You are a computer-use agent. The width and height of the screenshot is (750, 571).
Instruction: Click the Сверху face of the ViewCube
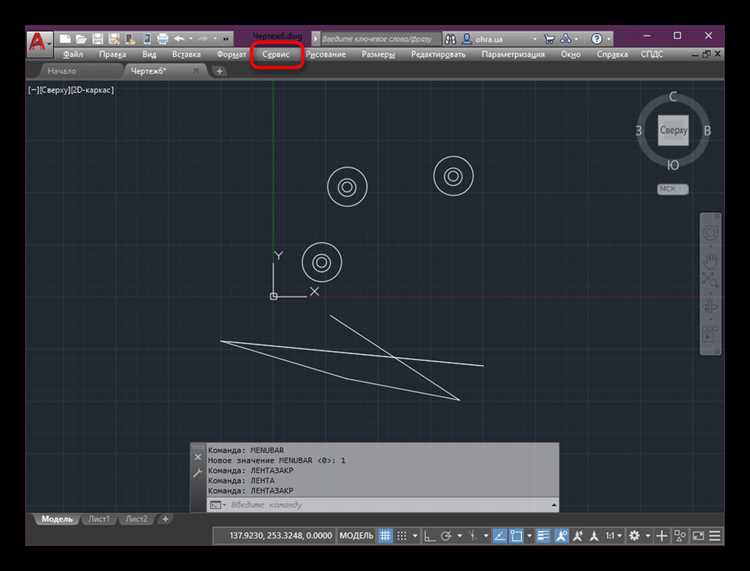tap(673, 131)
